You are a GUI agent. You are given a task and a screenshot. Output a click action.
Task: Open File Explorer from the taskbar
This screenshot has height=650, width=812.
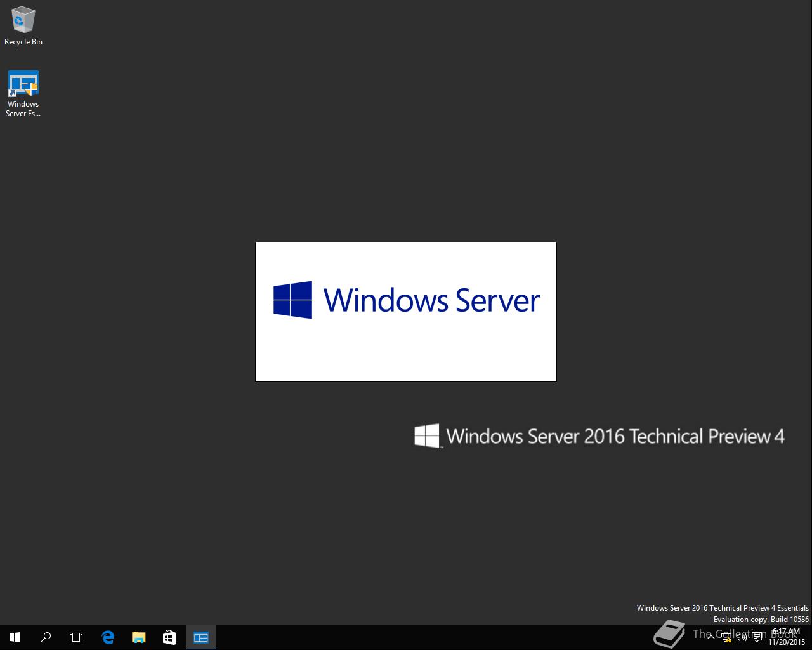138,637
